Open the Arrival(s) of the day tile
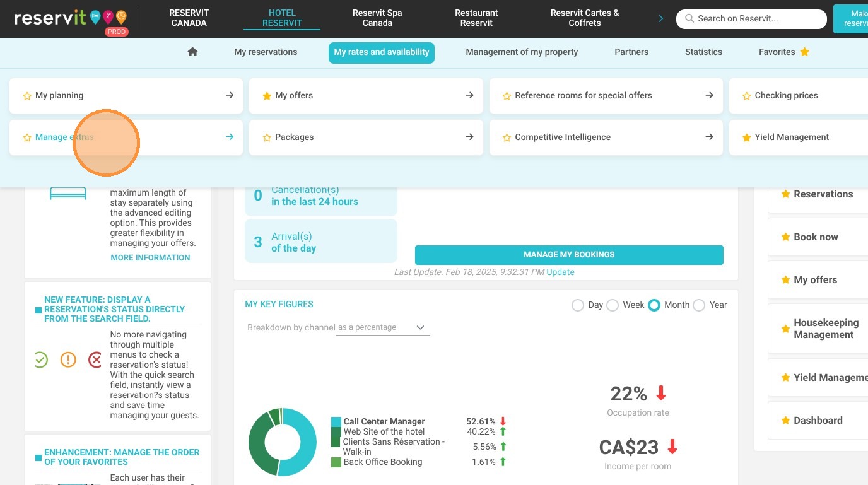The width and height of the screenshot is (868, 485). [321, 242]
